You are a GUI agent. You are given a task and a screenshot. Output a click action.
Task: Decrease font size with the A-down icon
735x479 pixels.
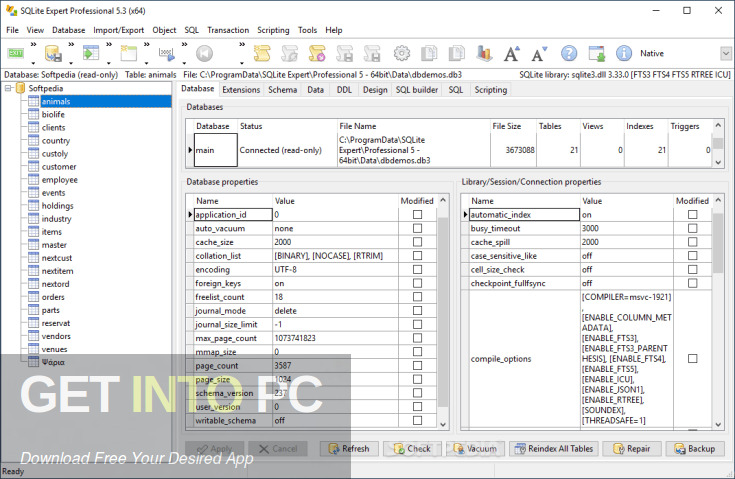(x=540, y=53)
